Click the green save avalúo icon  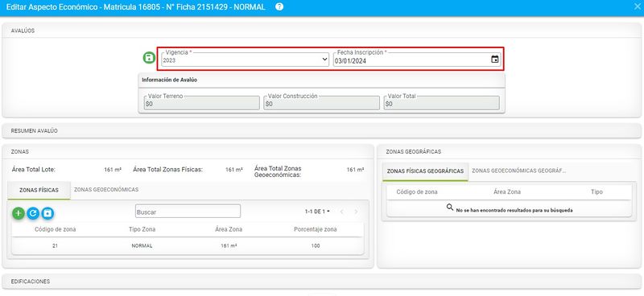tap(149, 58)
